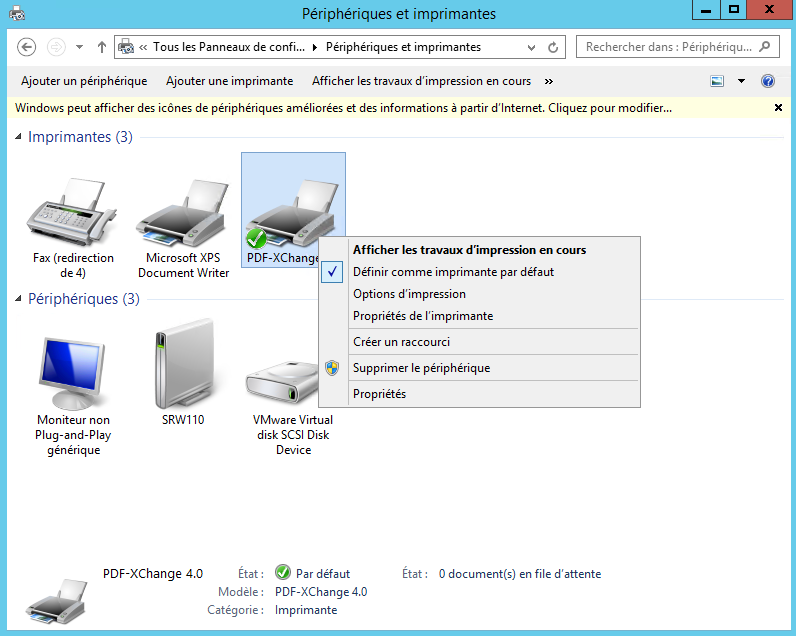Click the Rechercher dans Périphériques search field

[667, 47]
